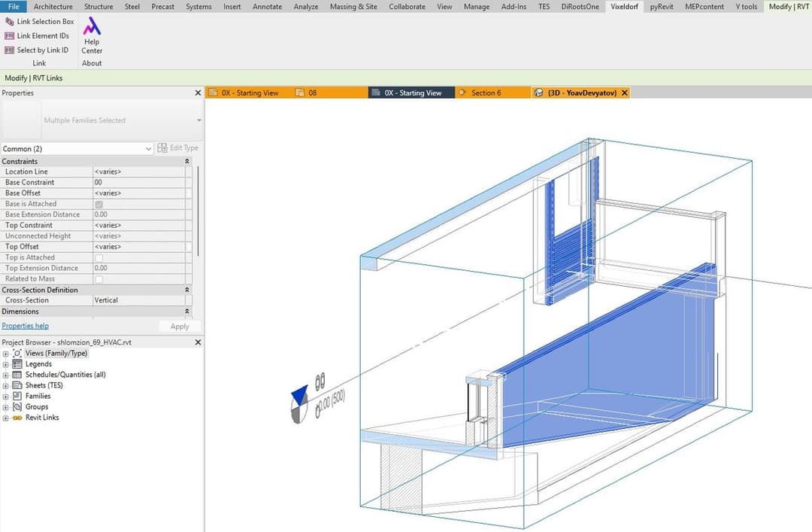Expand the Families tree node
The width and height of the screenshot is (812, 532).
pyautogui.click(x=6, y=396)
